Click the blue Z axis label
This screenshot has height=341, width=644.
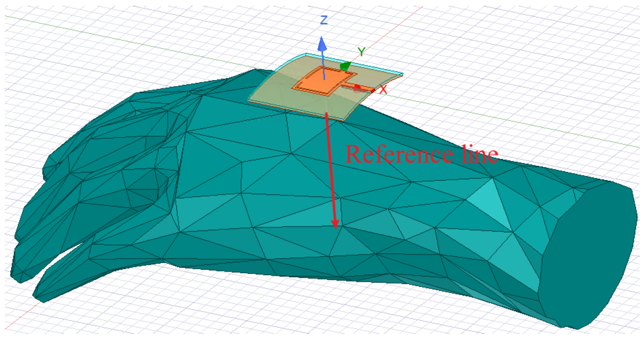(x=324, y=20)
